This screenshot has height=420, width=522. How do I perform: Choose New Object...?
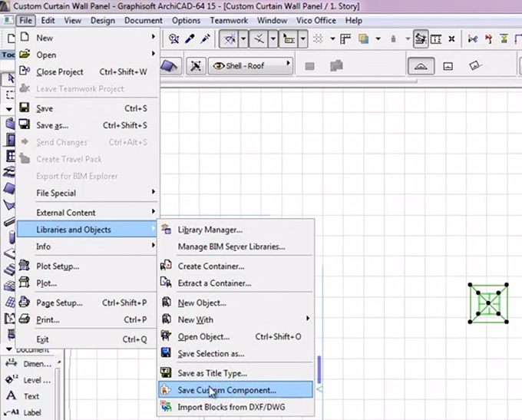click(x=236, y=303)
